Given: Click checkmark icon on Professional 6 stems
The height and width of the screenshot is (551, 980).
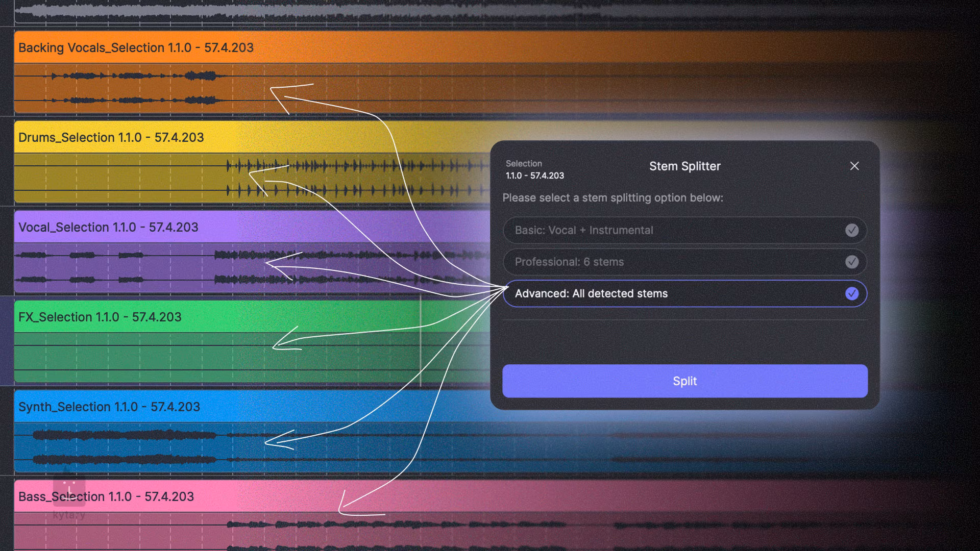Looking at the screenshot, I should [851, 262].
